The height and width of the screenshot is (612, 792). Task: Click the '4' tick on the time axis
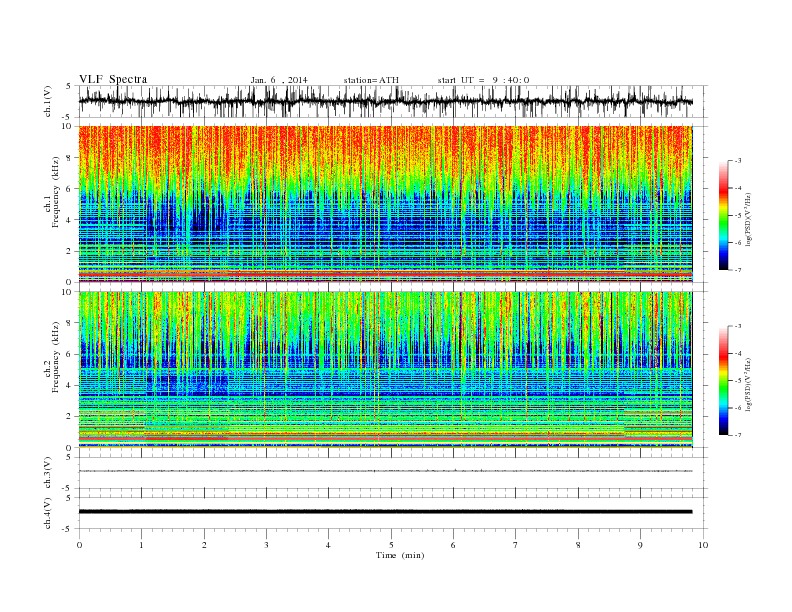tap(329, 545)
